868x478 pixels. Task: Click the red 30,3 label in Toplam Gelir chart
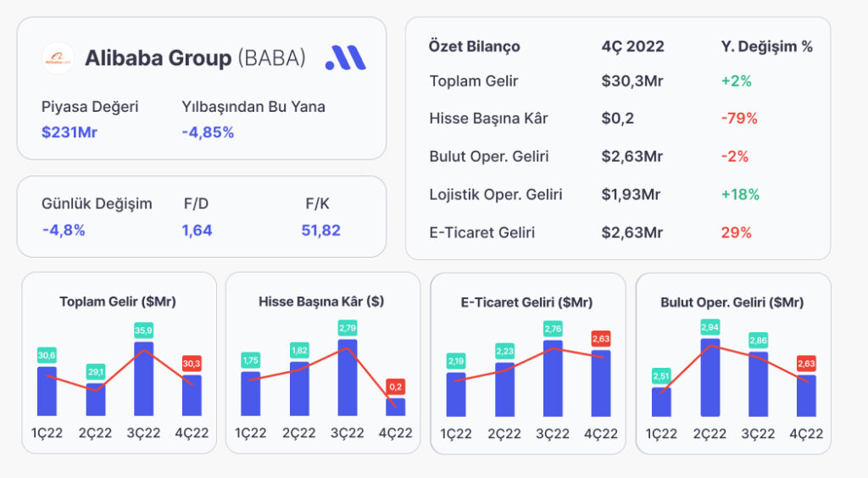click(x=192, y=364)
